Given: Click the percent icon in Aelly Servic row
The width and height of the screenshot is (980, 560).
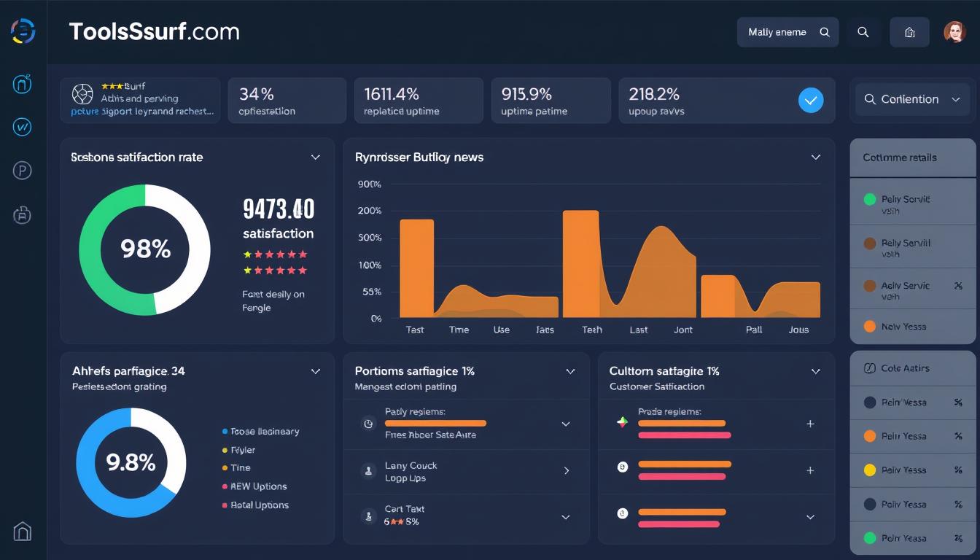Looking at the screenshot, I should point(958,286).
